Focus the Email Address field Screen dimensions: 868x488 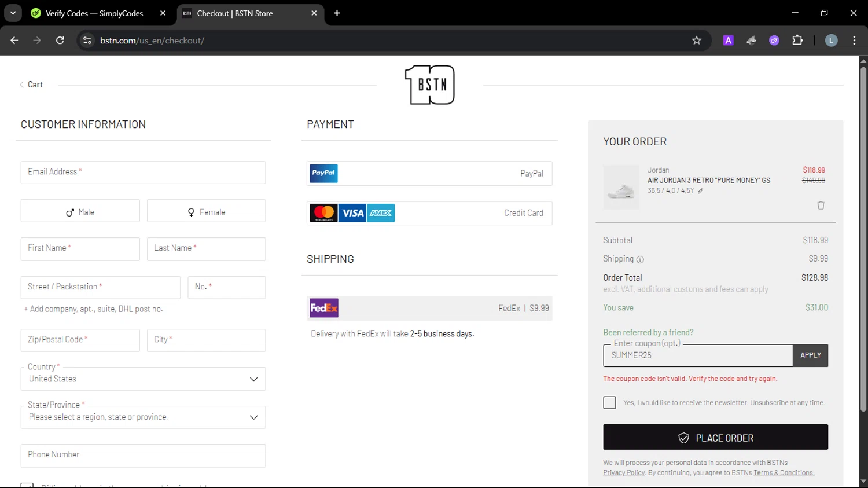coord(143,173)
